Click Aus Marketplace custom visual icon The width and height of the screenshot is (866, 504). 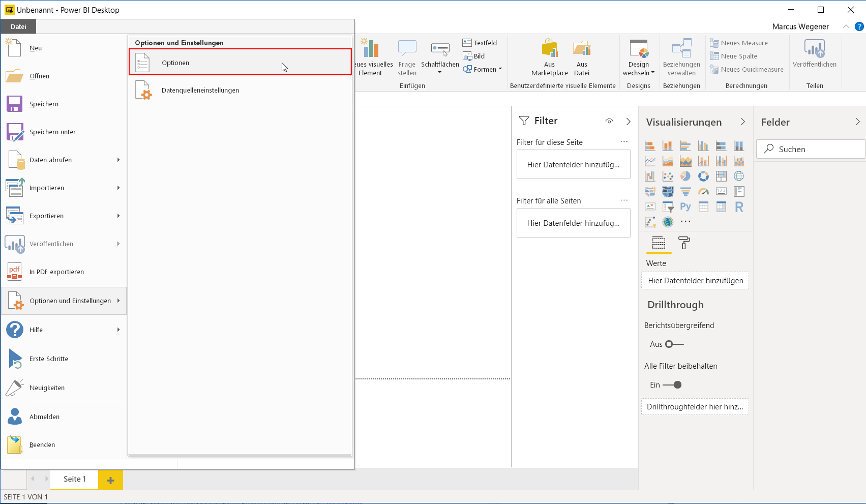point(549,57)
